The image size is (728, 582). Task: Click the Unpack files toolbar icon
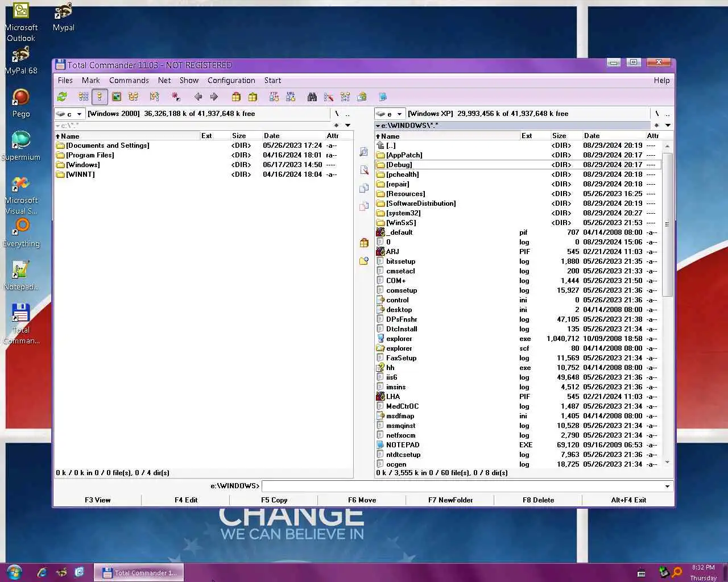tap(253, 97)
